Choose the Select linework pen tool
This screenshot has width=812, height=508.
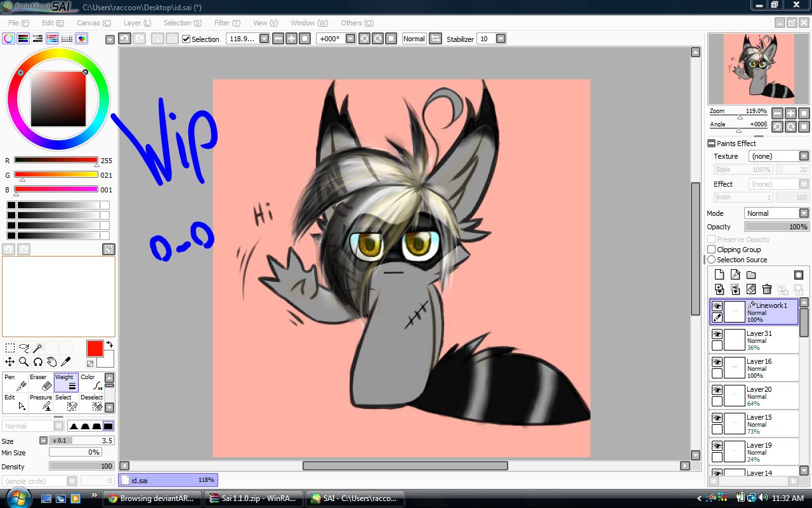coord(66,403)
